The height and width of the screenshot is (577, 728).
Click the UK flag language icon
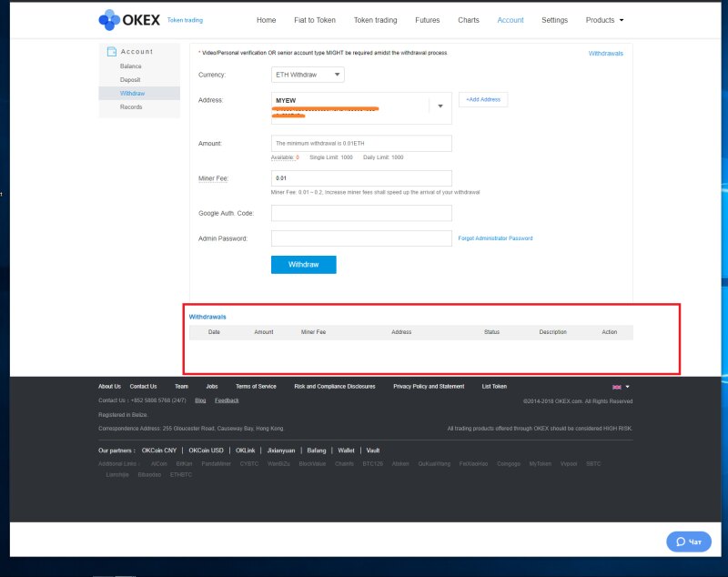[617, 387]
